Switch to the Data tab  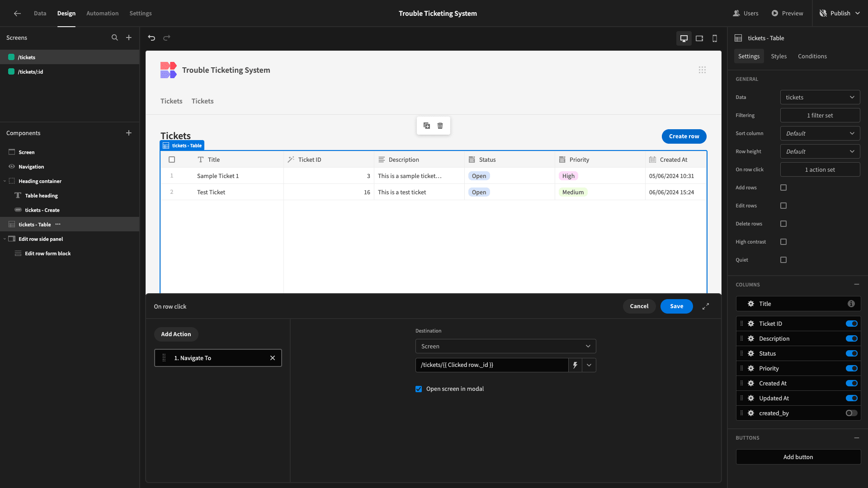pos(40,13)
